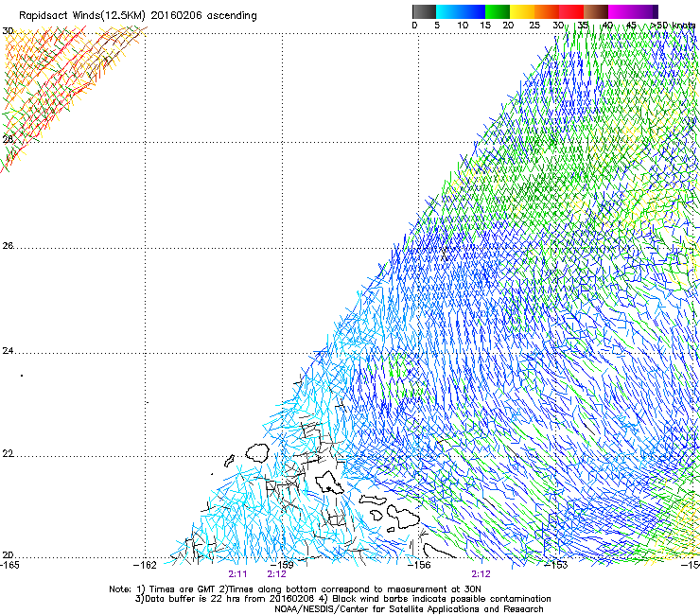Viewport: 700px width, 615px height.
Task: Click the longitude label '-165' on bottom axis
Action: point(9,565)
